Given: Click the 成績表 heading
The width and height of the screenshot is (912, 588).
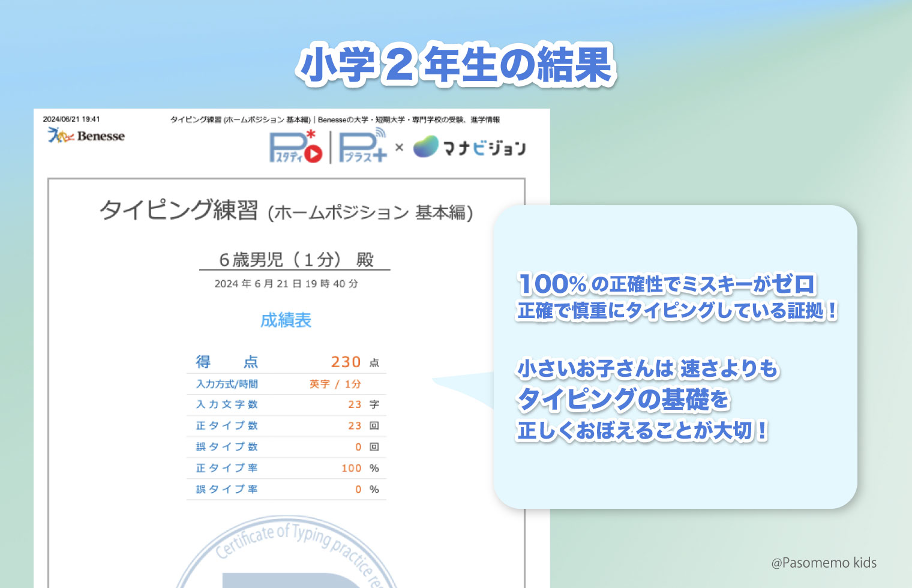Looking at the screenshot, I should (286, 320).
